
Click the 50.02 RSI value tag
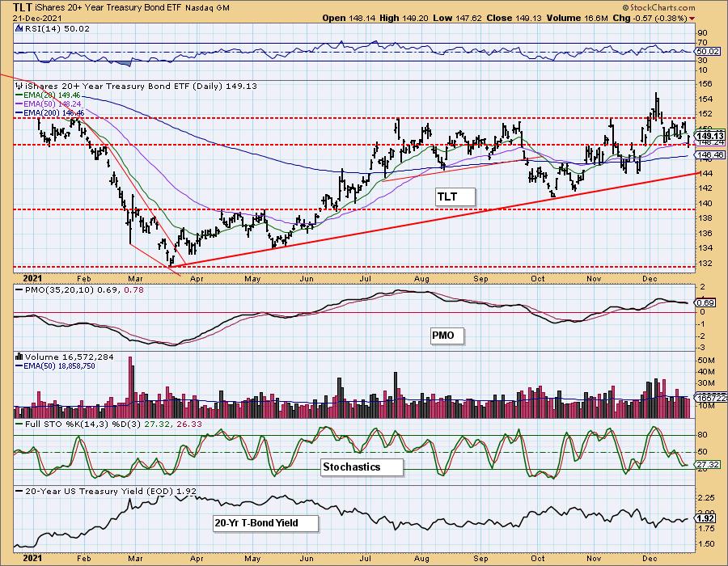point(708,52)
